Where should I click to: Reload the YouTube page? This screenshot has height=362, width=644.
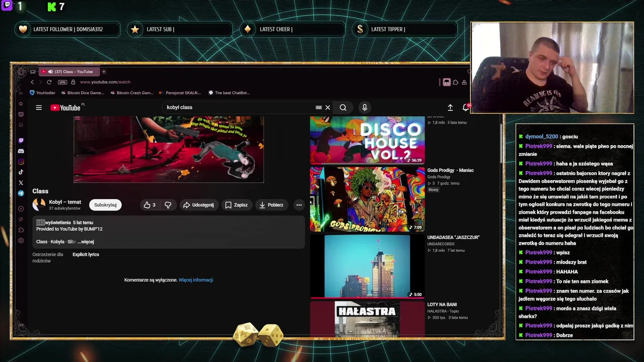point(49,82)
